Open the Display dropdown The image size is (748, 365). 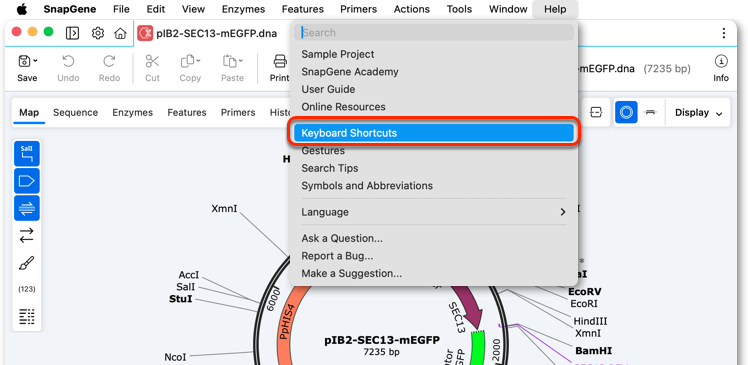click(698, 113)
